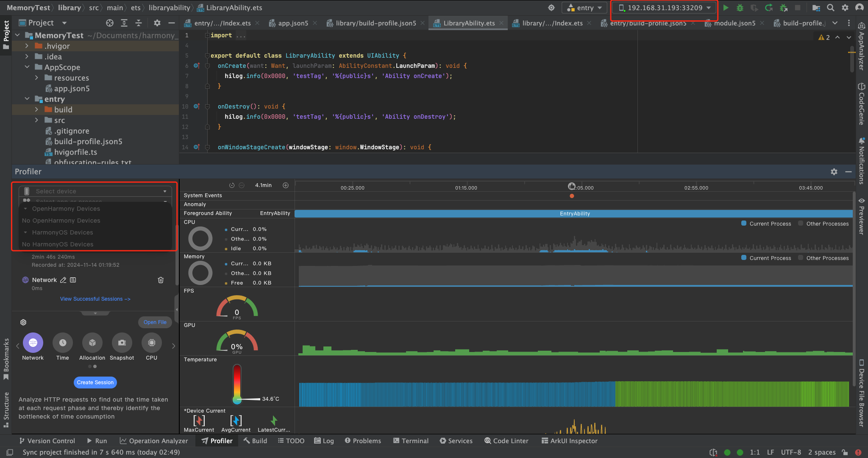Expand the build folder under entry

pyautogui.click(x=36, y=109)
